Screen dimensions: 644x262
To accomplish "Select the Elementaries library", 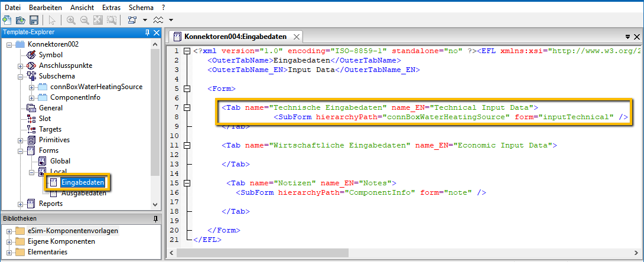I will point(47,252).
